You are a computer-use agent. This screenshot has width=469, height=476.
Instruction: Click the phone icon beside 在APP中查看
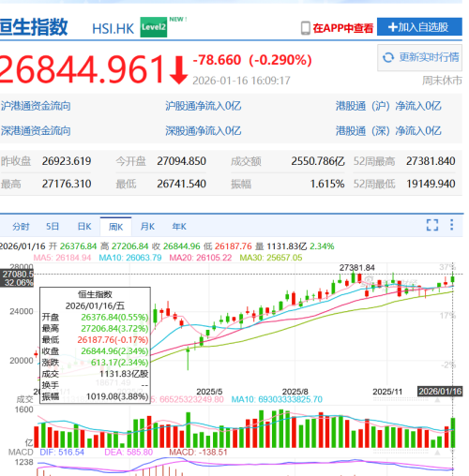tap(306, 28)
